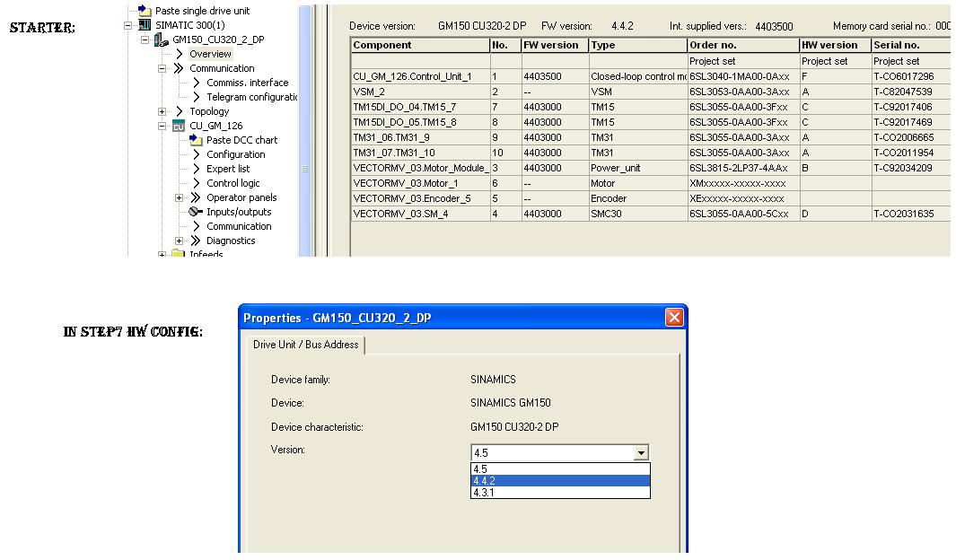This screenshot has height=560, width=956.
Task: Click the Operator panels double-arrow icon
Action: [196, 197]
